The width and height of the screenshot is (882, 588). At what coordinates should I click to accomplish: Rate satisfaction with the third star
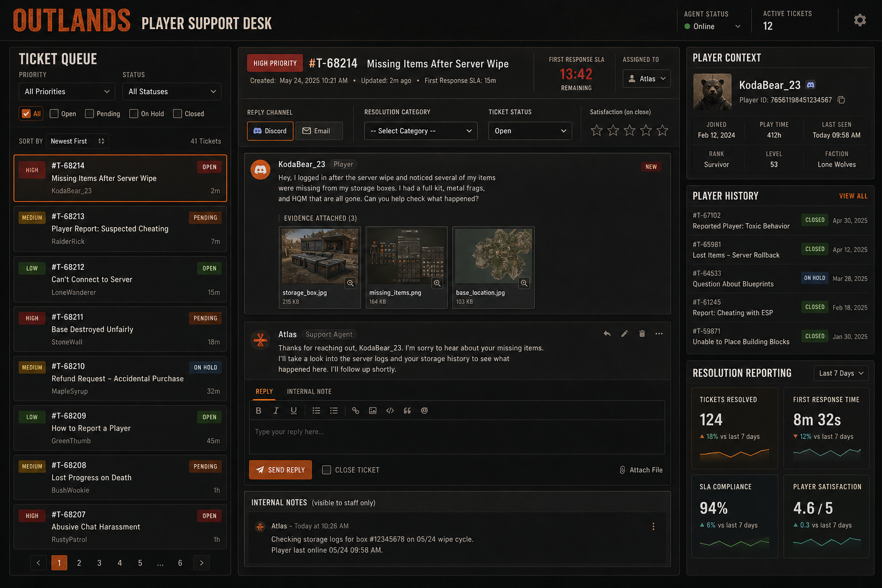pos(630,130)
